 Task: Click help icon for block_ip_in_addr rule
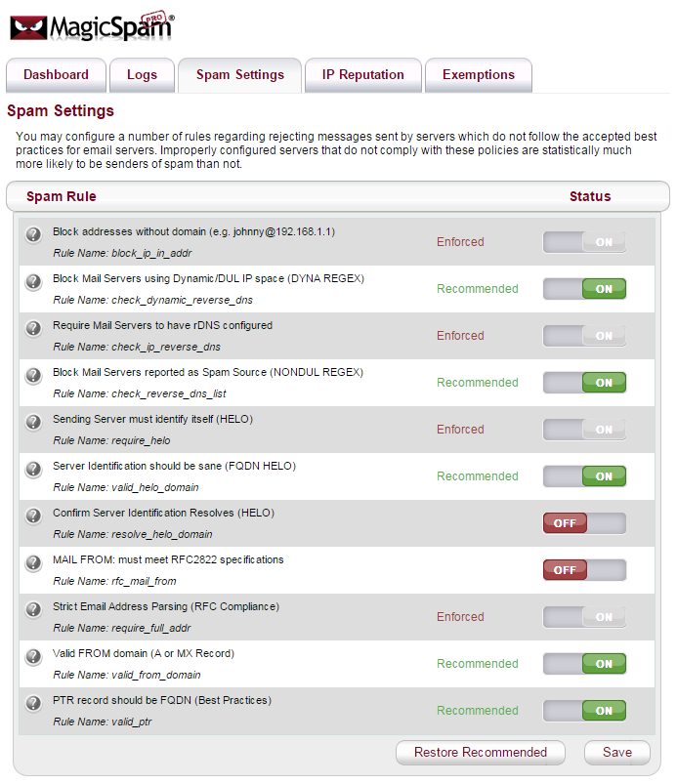coord(33,234)
